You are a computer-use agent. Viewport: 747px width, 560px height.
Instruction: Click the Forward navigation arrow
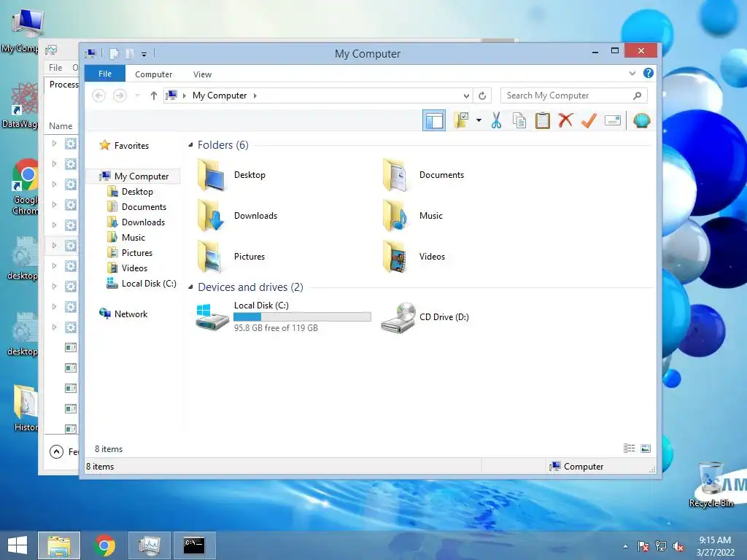tap(120, 96)
